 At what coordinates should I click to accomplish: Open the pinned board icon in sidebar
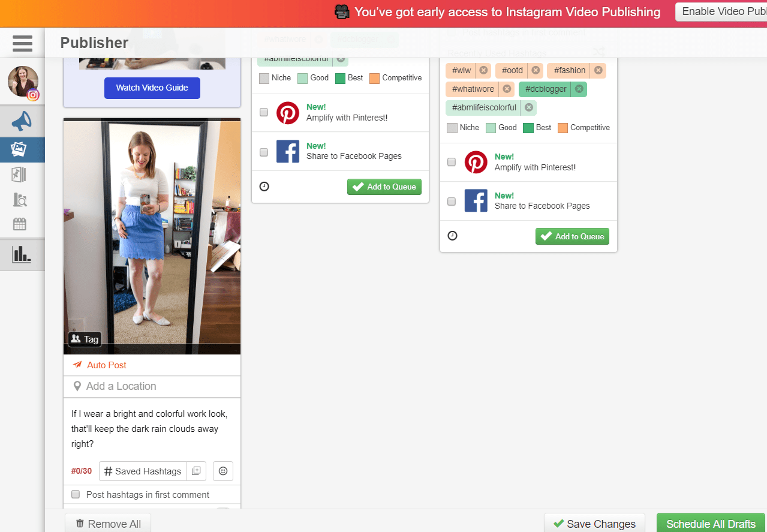coord(19,175)
